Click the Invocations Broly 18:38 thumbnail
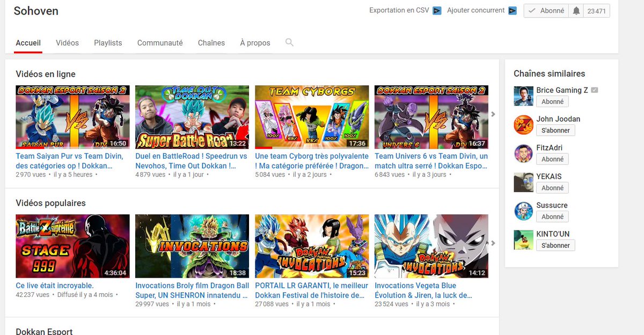 point(192,246)
